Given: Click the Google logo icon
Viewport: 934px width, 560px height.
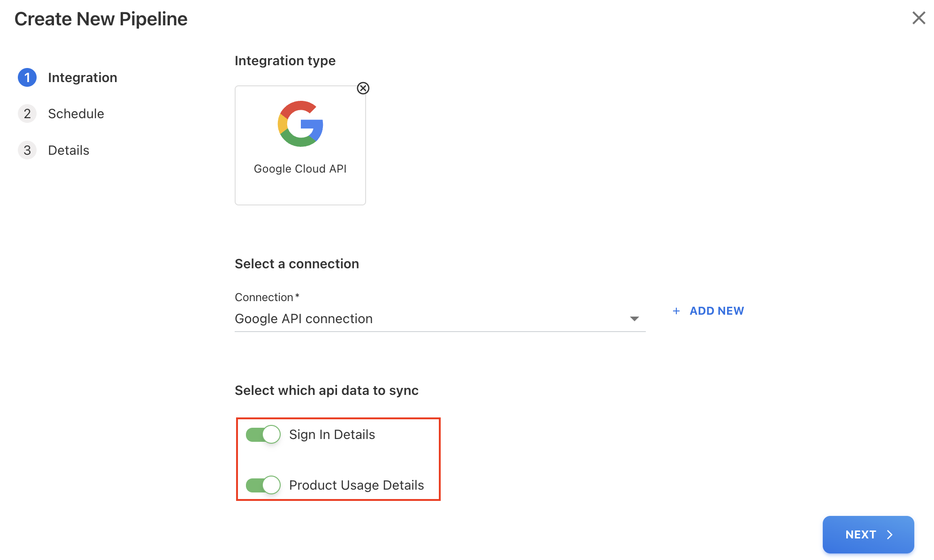Looking at the screenshot, I should point(300,124).
